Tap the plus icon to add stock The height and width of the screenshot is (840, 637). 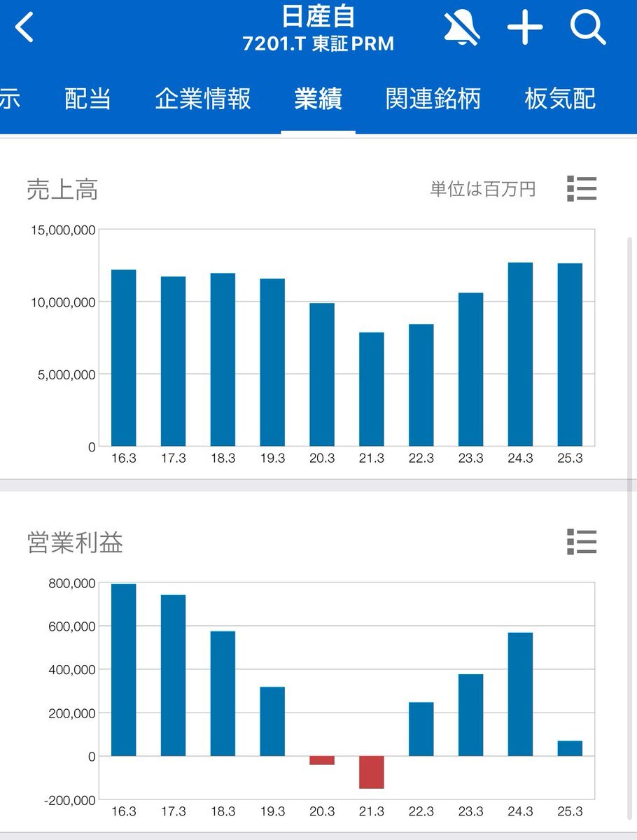525,28
